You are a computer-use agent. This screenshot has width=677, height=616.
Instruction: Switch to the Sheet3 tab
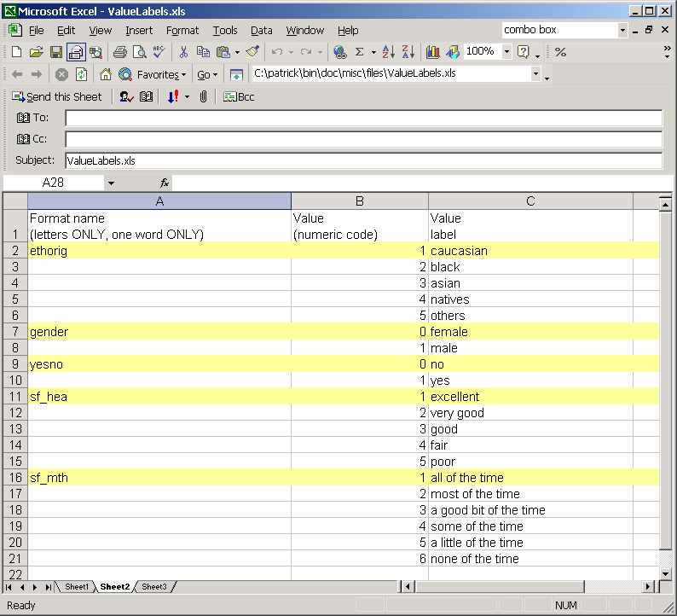point(154,587)
